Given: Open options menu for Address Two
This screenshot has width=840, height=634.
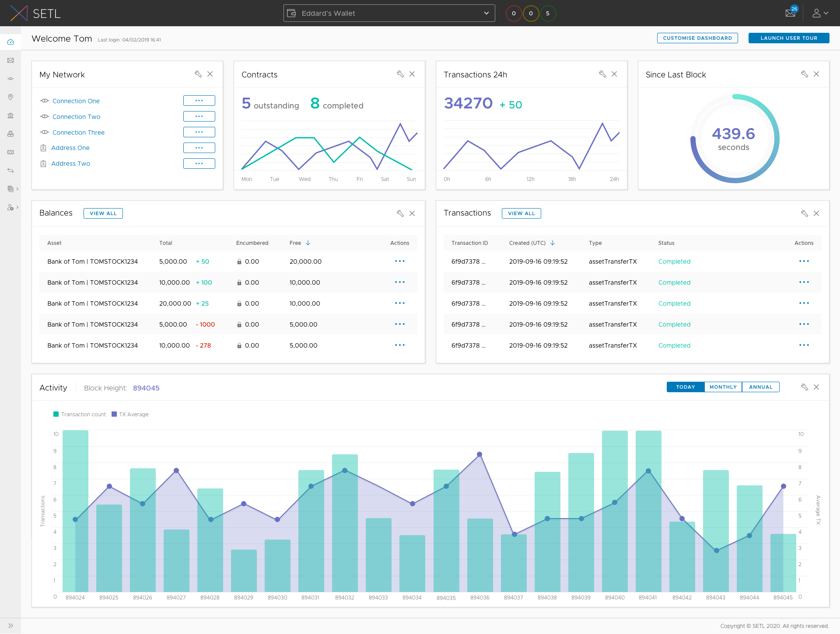Looking at the screenshot, I should coord(199,164).
